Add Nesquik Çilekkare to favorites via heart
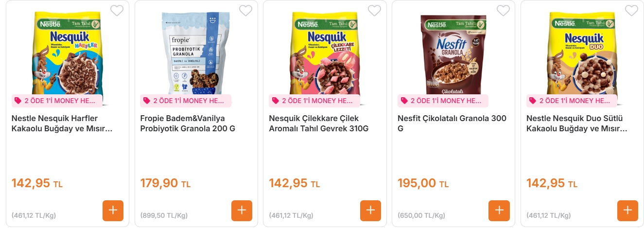 coord(374,11)
